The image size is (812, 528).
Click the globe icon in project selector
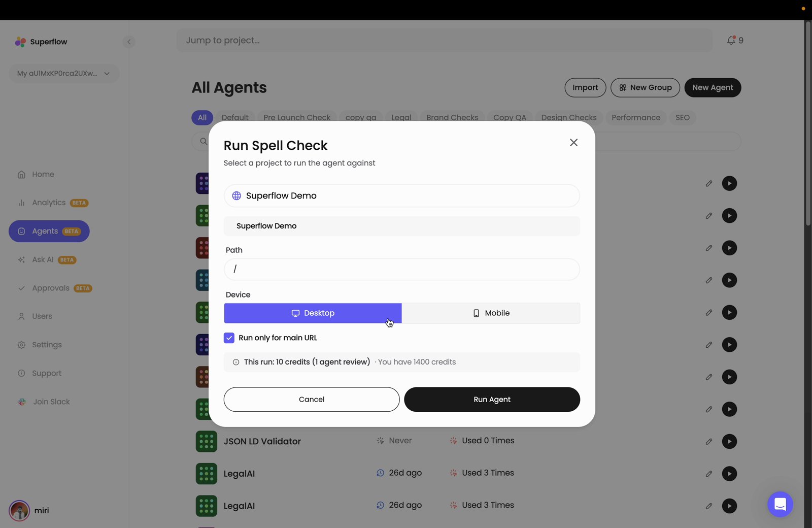click(236, 196)
